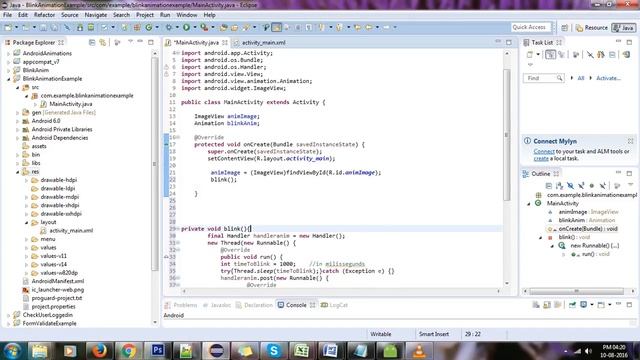Screen dimensions: 640x360
Task: Collapse the res folder
Action: (x=18, y=172)
